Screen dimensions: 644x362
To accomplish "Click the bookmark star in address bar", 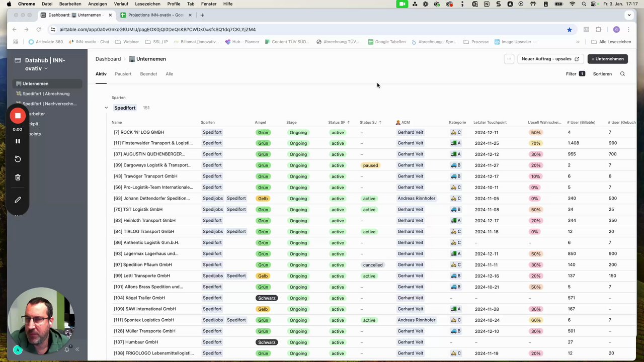I will (569, 29).
